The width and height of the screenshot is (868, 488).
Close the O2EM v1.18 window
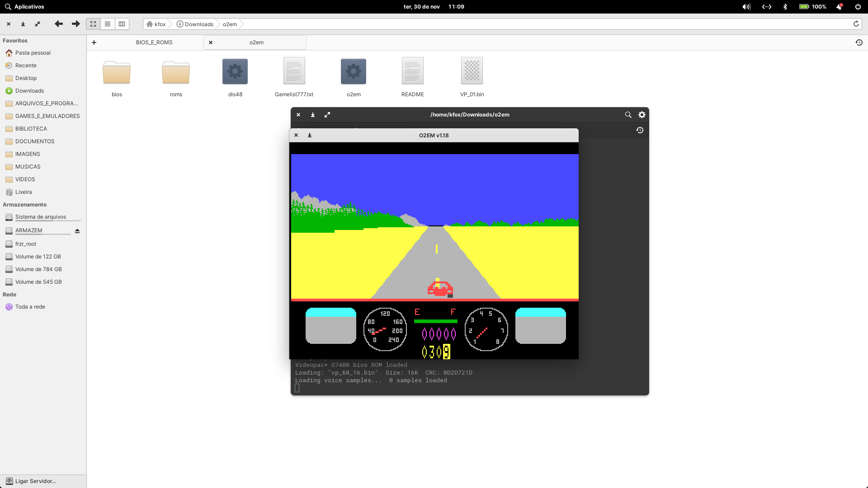(296, 135)
